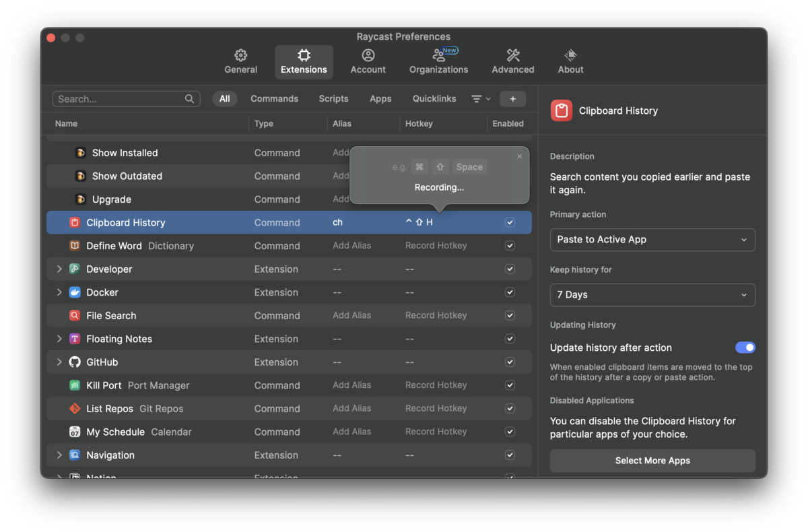Open the Keep history for dropdown
The image size is (808, 532).
[x=652, y=295]
